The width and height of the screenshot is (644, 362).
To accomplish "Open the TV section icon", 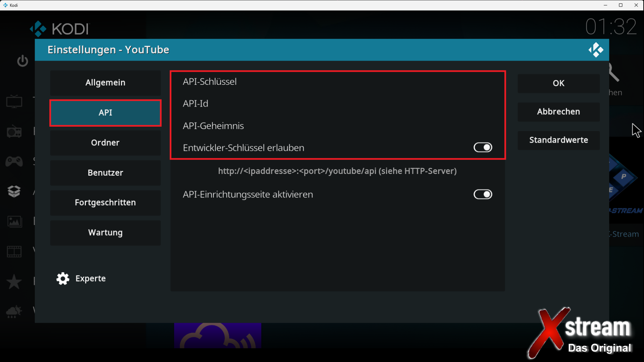I will click(14, 101).
